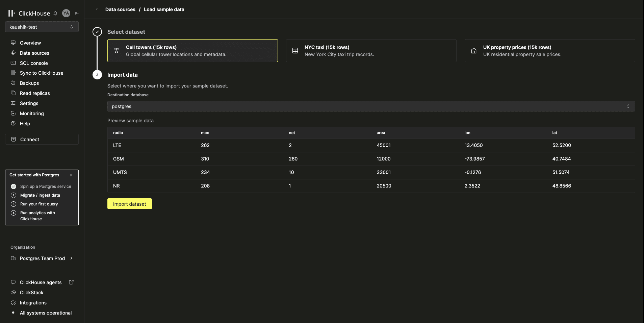
Task: Click the SQL console icon
Action: coord(13,63)
